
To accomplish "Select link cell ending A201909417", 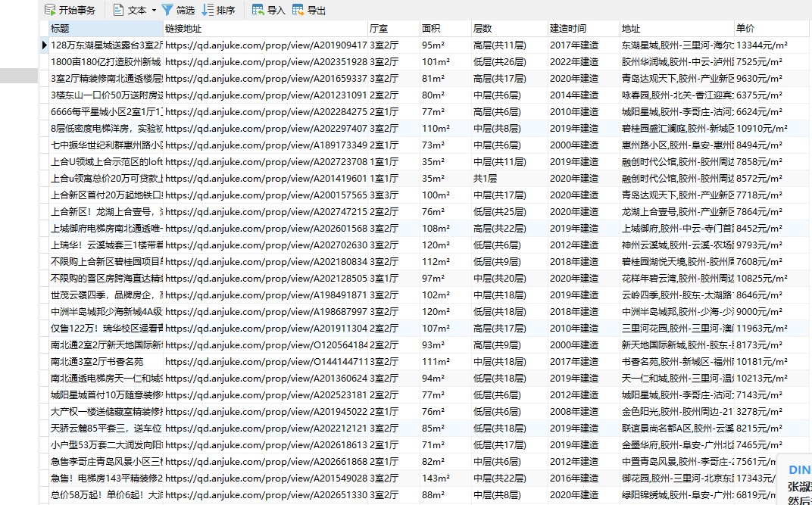I will (x=266, y=45).
